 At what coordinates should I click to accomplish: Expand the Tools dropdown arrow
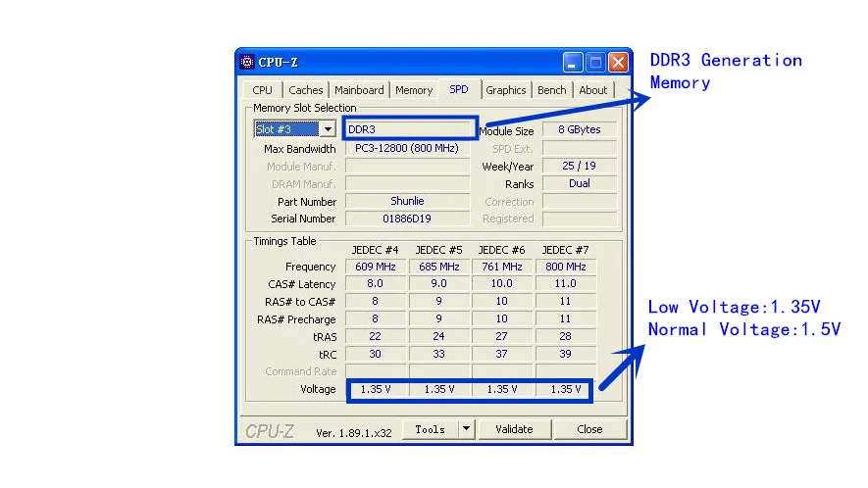[466, 429]
